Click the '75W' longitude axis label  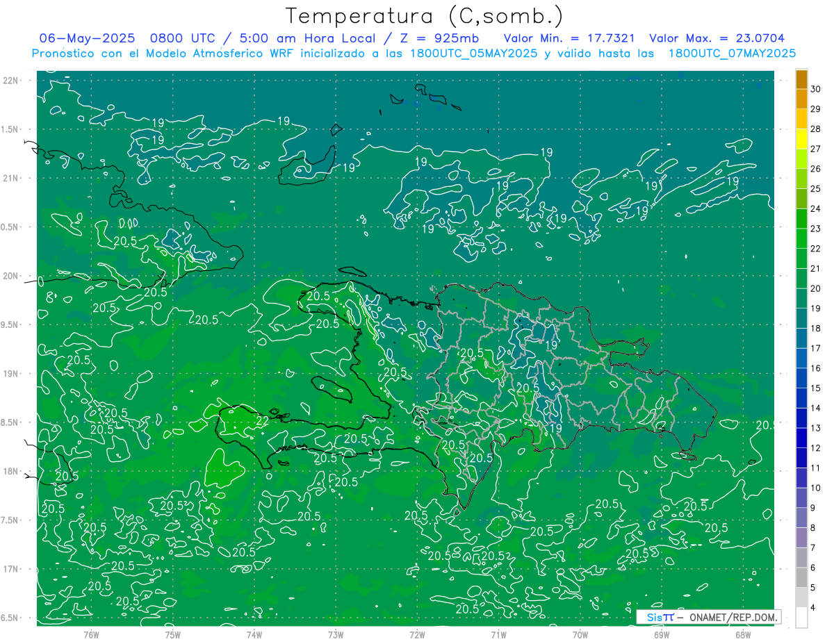(x=173, y=634)
